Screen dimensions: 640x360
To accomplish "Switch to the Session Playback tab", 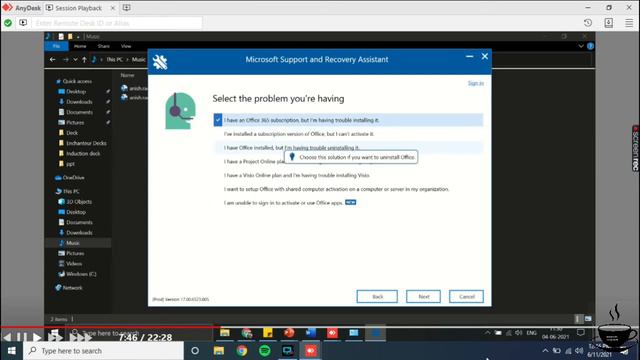I will tap(78, 8).
